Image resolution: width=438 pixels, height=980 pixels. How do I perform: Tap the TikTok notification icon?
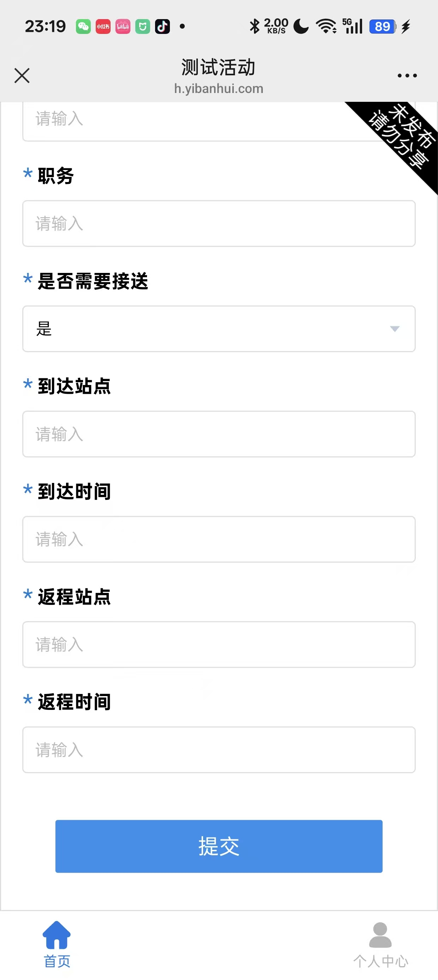(x=162, y=27)
